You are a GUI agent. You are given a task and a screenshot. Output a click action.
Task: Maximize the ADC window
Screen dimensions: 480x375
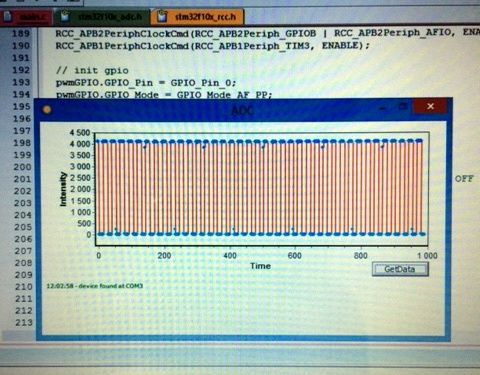click(x=403, y=107)
